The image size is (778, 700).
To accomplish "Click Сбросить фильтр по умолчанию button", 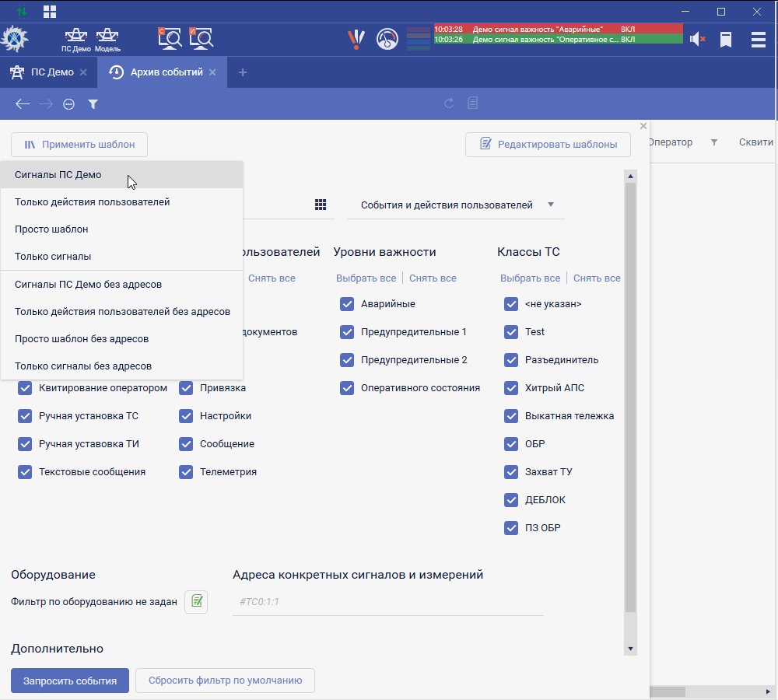I will tap(225, 681).
